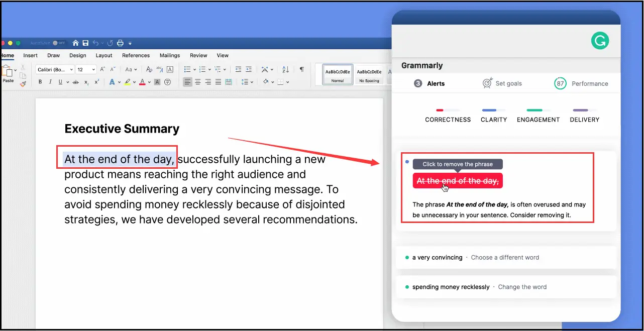The width and height of the screenshot is (644, 331).
Task: Redo the last action
Action: tap(110, 43)
